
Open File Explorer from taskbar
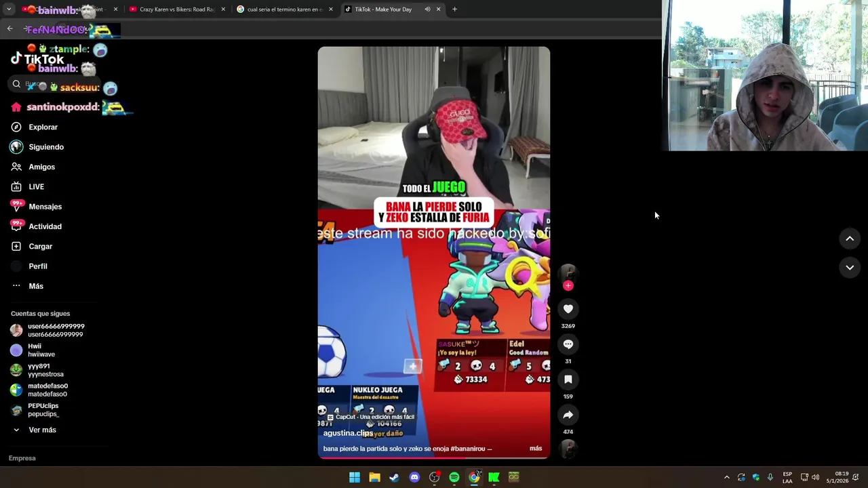coord(374,477)
